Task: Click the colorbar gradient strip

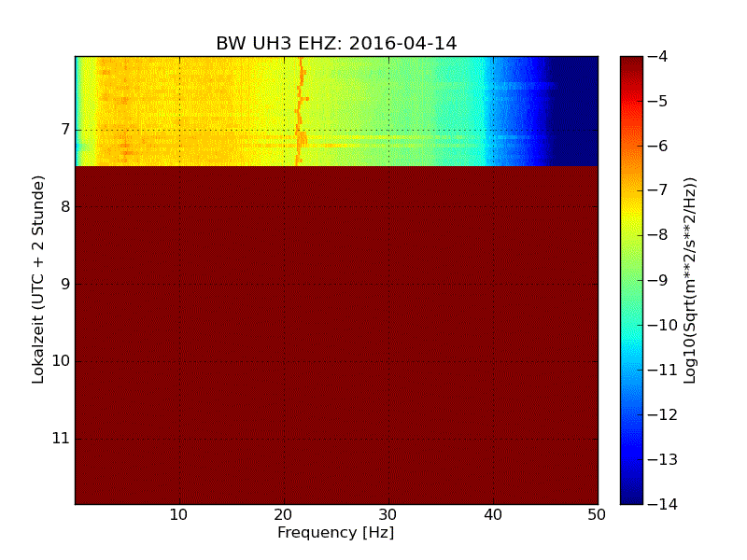Action: [632, 280]
